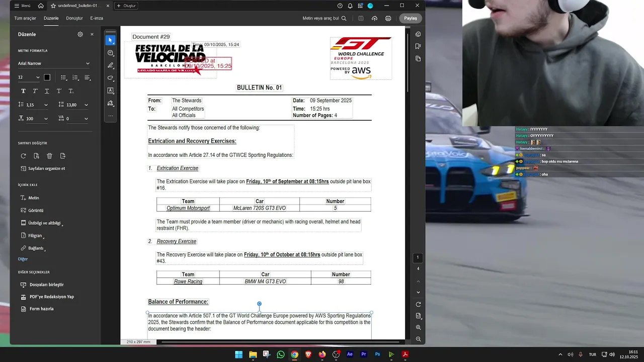This screenshot has width=644, height=362.
Task: Toggle bold text formatting
Action: [x=23, y=91]
